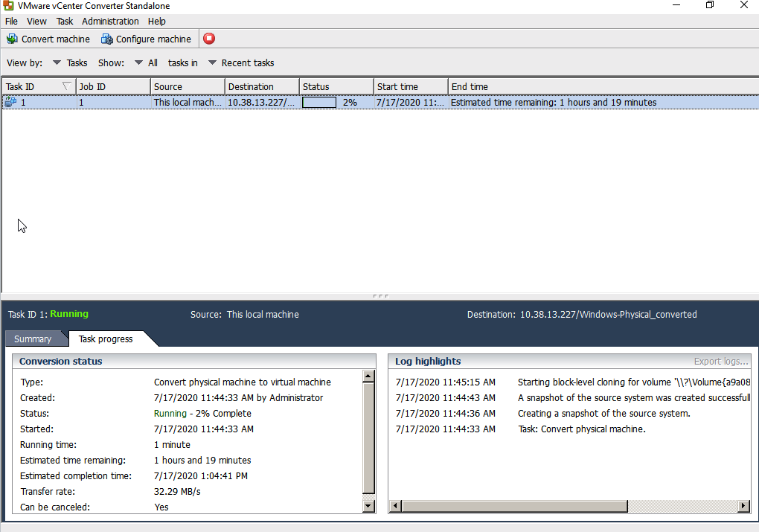Open the File menu
759x532 pixels.
click(x=11, y=22)
